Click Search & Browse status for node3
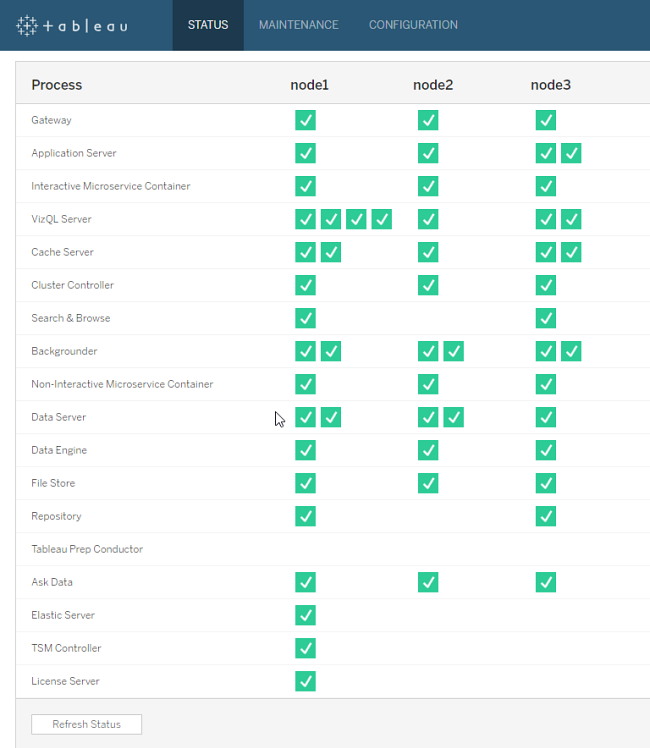Screen dimensions: 650x748 [545, 318]
